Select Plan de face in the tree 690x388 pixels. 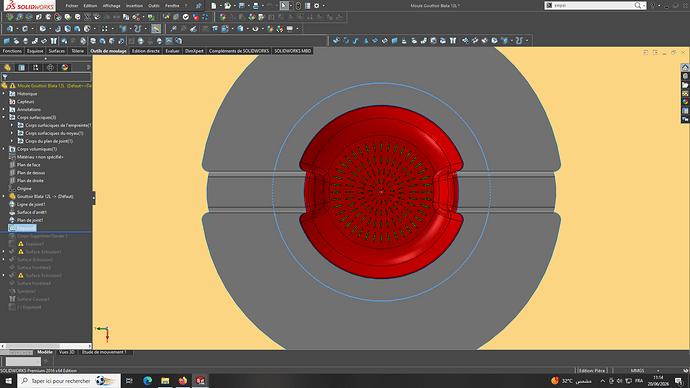pos(29,165)
